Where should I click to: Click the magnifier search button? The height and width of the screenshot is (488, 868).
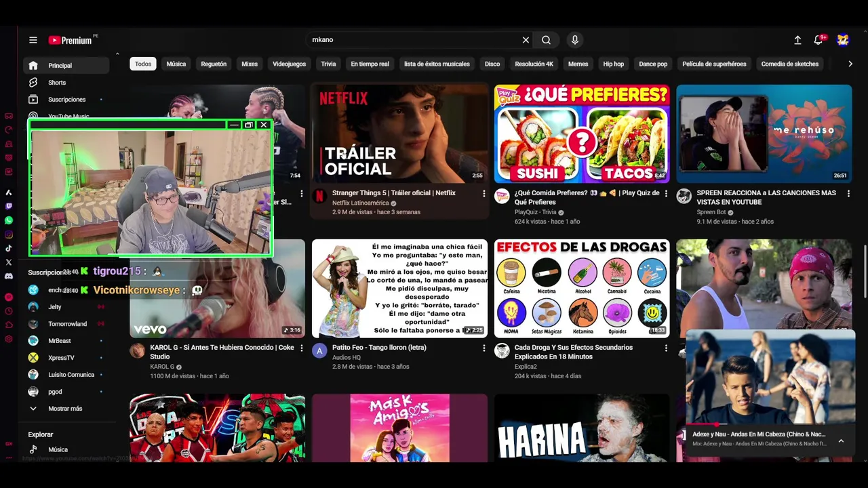tap(546, 40)
